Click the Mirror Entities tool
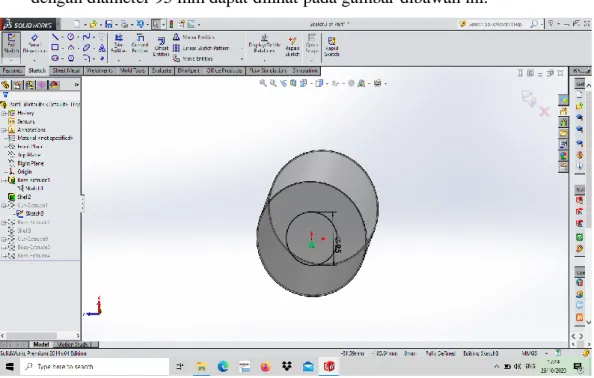 [x=193, y=37]
